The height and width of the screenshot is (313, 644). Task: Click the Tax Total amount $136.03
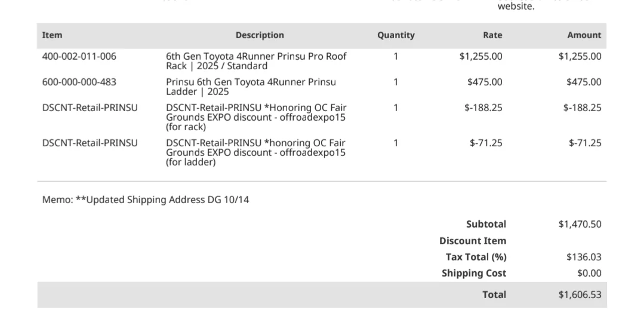click(x=584, y=257)
